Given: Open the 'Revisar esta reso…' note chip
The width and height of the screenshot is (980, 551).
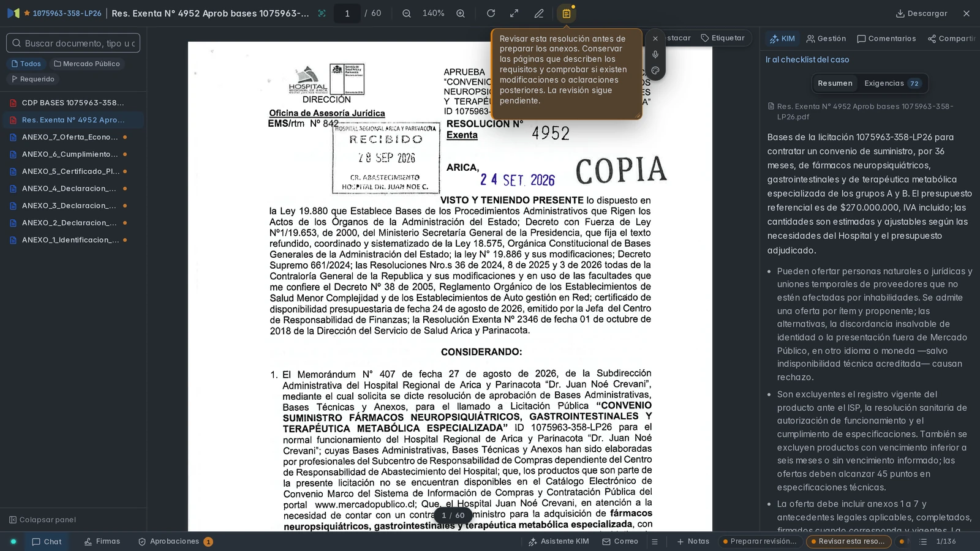Looking at the screenshot, I should pyautogui.click(x=848, y=541).
